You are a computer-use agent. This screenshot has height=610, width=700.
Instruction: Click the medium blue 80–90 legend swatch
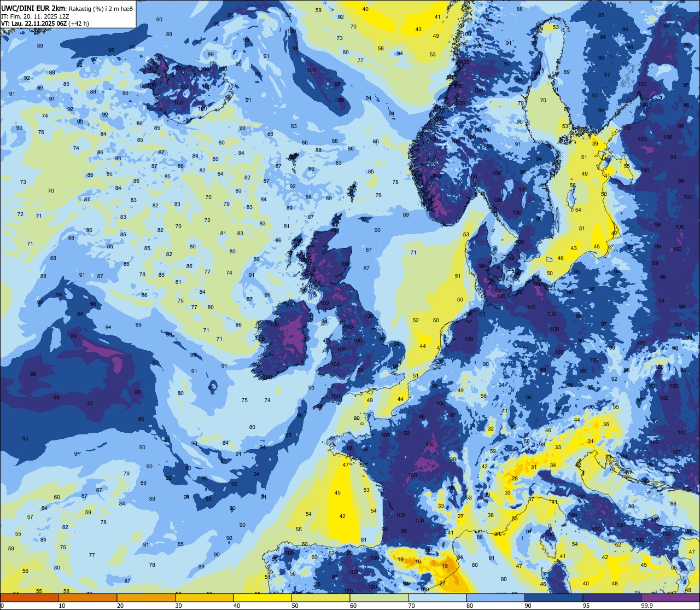(495, 598)
